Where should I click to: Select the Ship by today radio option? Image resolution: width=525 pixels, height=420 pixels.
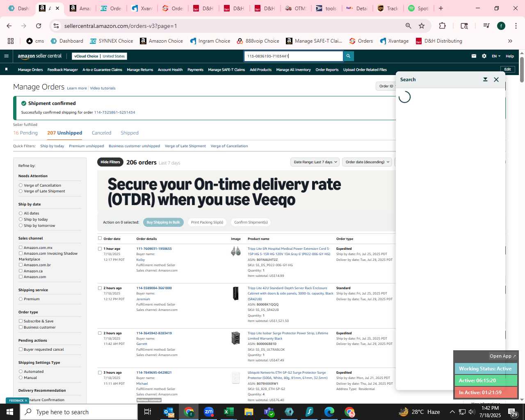(21, 219)
